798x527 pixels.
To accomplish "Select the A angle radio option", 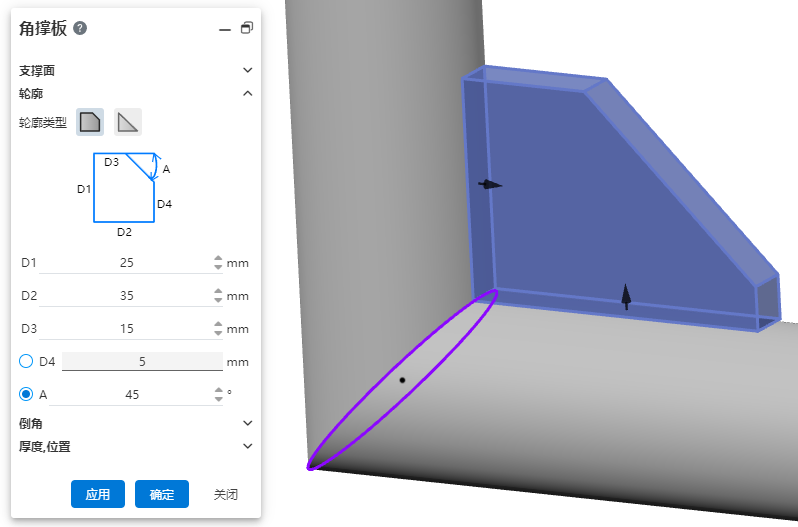I will [26, 394].
